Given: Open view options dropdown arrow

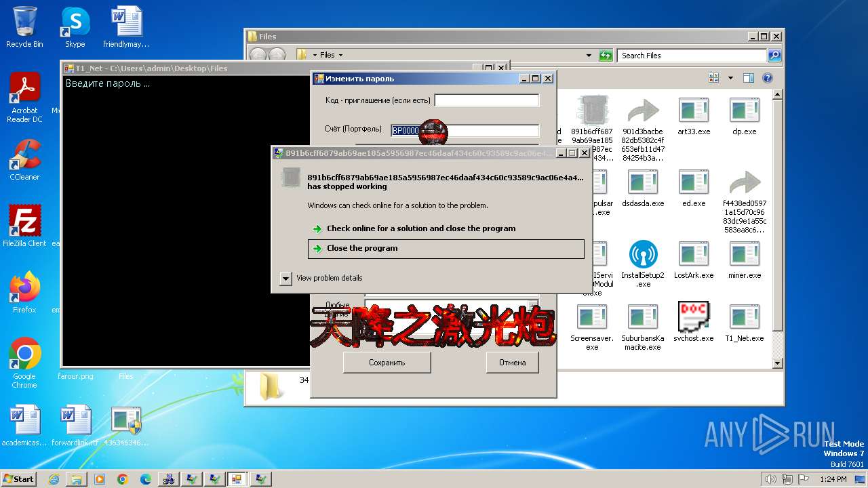Looking at the screenshot, I should pos(730,78).
